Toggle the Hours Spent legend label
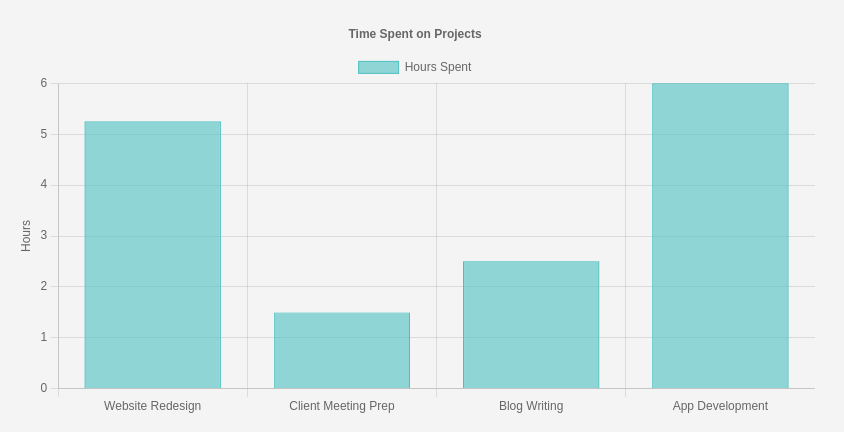The width and height of the screenshot is (844, 432). [x=438, y=67]
